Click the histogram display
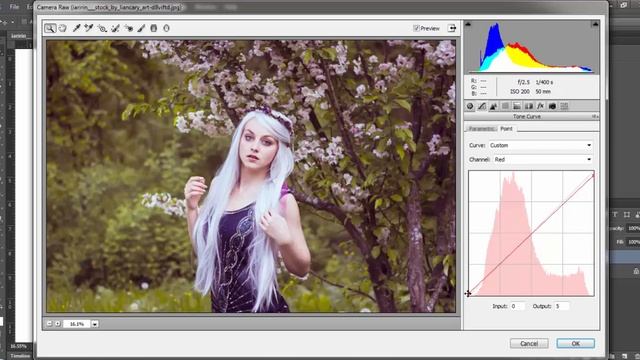 pos(531,47)
